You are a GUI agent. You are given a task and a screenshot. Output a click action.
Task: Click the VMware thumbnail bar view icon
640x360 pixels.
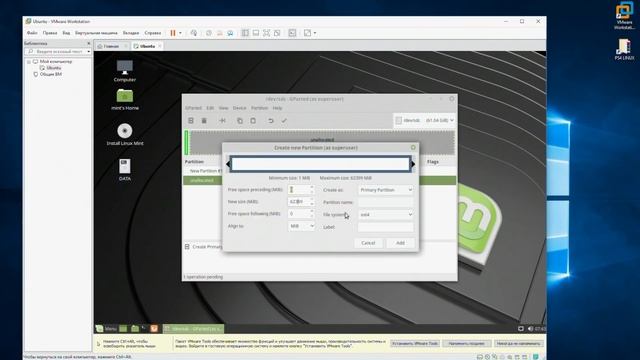pos(256,33)
